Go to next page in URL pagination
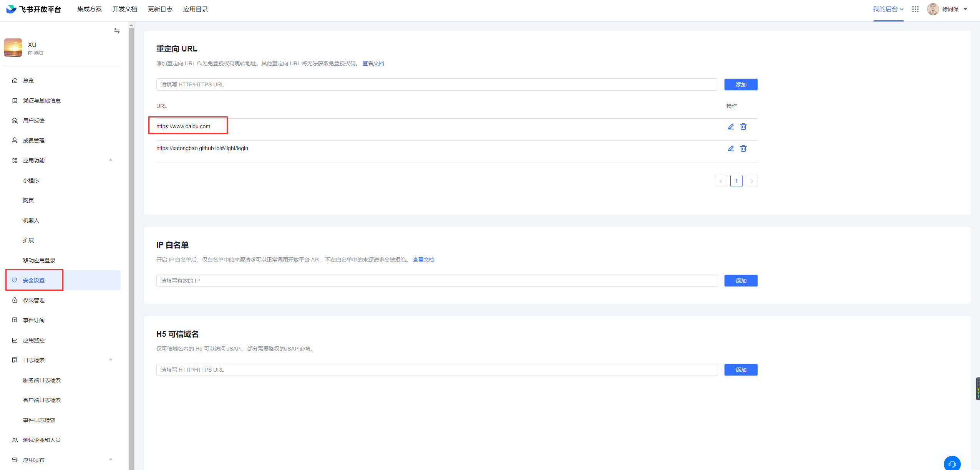 751,181
